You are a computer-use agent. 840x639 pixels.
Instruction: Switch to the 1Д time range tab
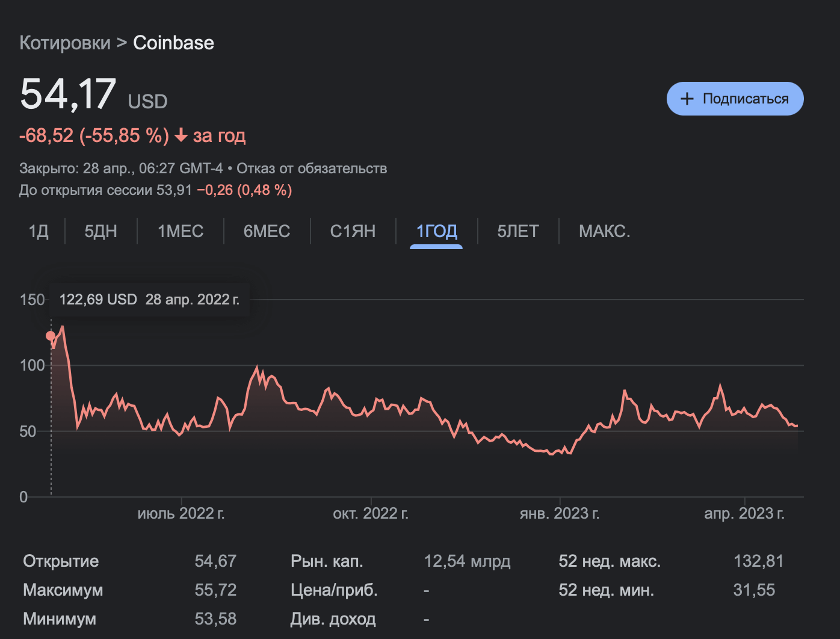coord(39,231)
